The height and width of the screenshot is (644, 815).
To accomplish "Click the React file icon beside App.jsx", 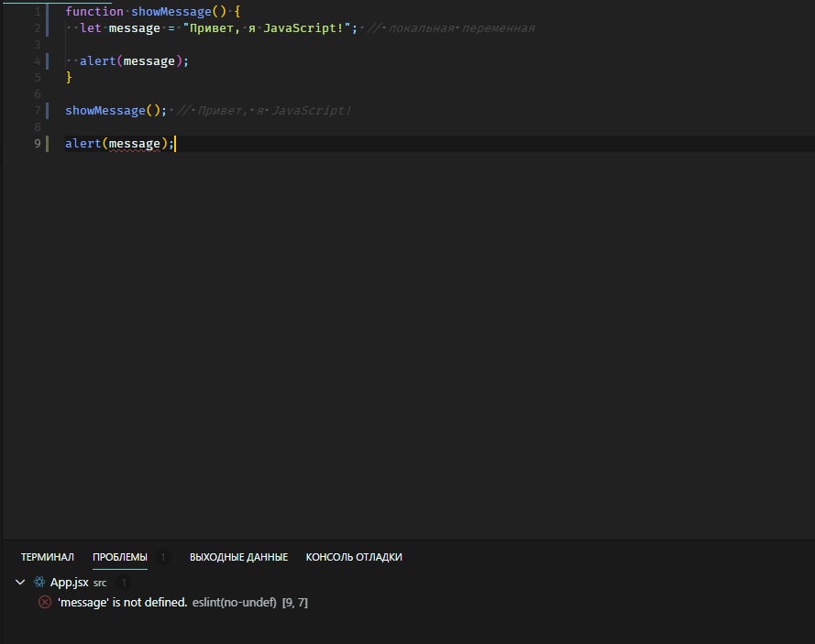I will click(x=39, y=583).
